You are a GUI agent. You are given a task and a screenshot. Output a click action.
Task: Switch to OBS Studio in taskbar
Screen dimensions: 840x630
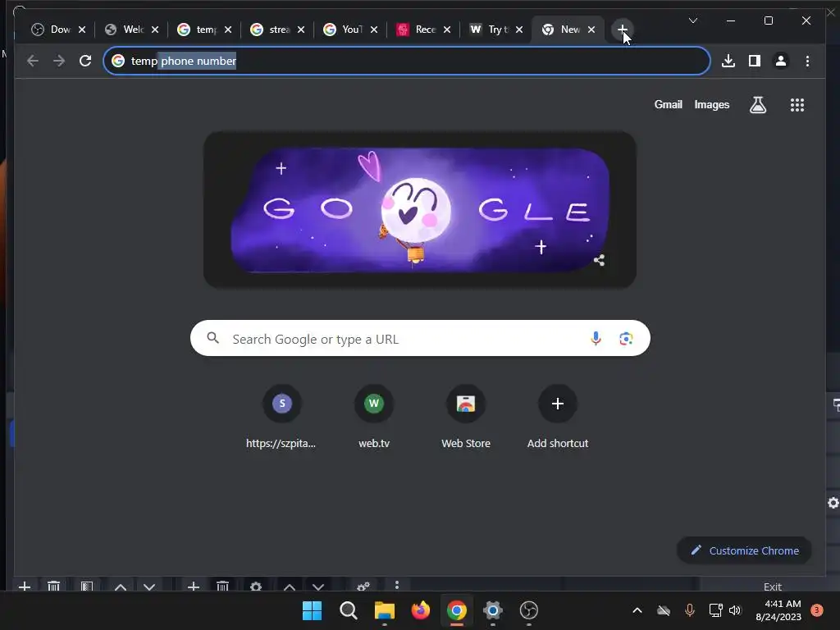click(x=529, y=610)
